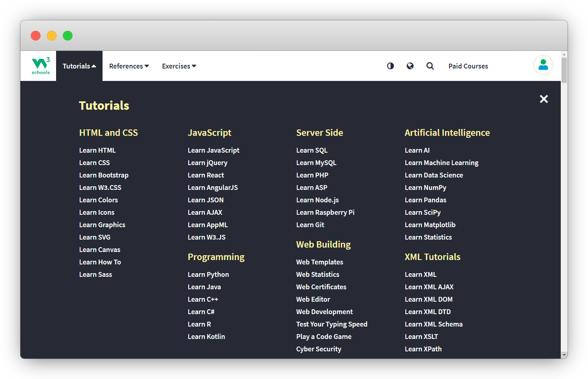The height and width of the screenshot is (379, 588).
Task: Go to Learn AppML
Action: tap(208, 225)
